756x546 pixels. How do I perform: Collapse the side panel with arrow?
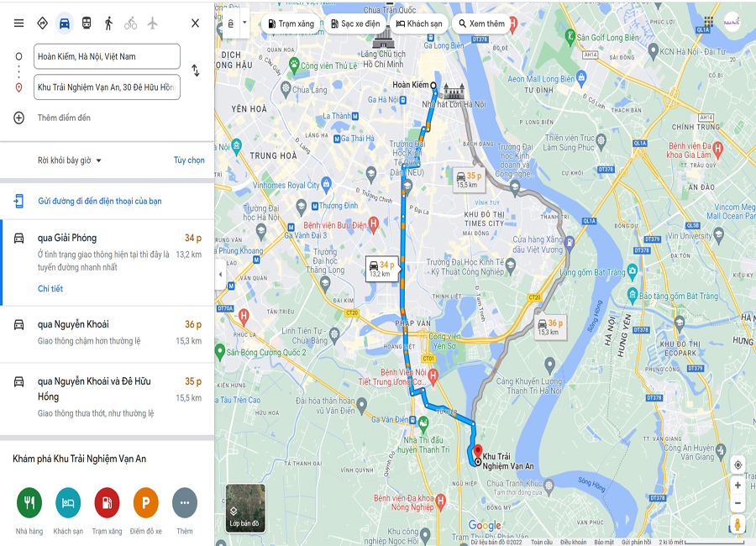click(x=220, y=275)
